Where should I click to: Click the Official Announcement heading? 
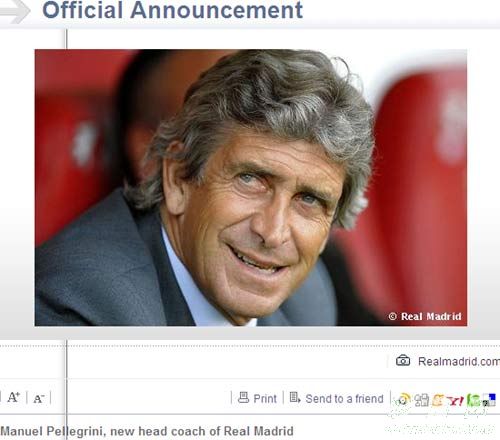point(172,10)
